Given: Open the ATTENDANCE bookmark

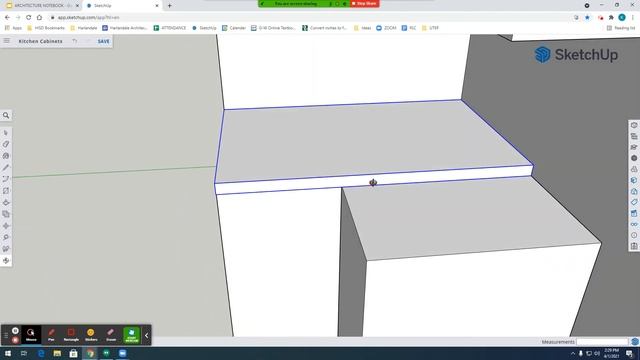Looking at the screenshot, I should 170,28.
